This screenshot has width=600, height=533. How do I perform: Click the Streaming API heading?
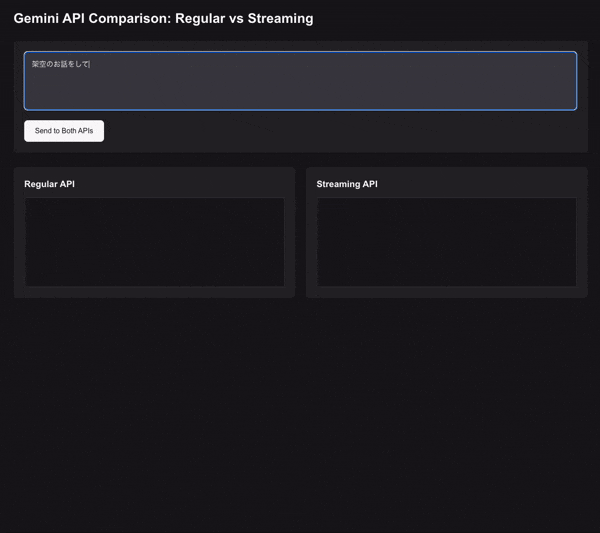pyautogui.click(x=347, y=184)
